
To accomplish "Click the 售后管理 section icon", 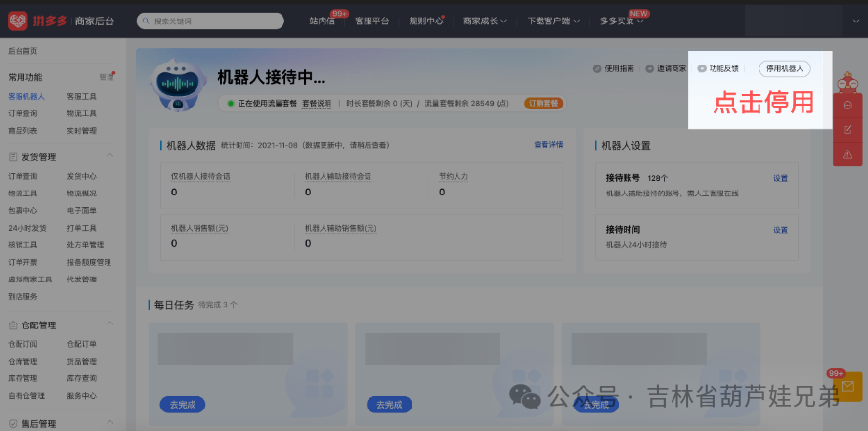I will 13,424.
